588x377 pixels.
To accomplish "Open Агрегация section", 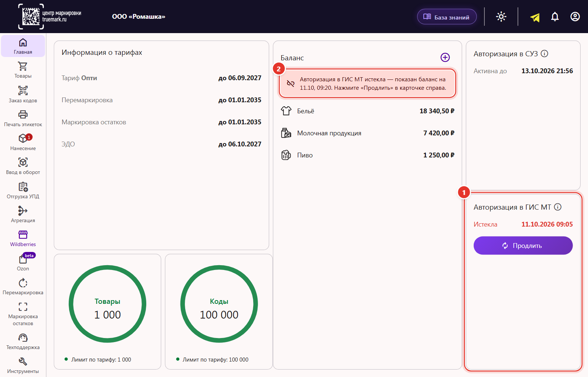I will pyautogui.click(x=23, y=214).
